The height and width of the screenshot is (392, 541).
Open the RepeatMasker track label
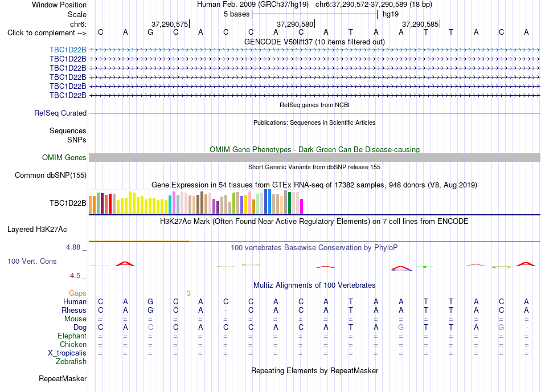(x=63, y=379)
